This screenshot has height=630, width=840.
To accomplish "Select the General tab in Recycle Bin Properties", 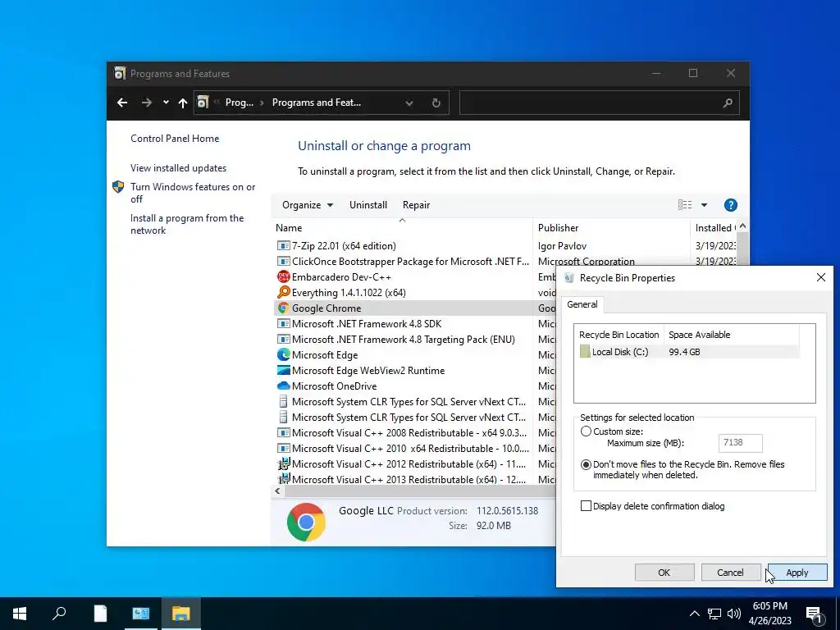I will [x=582, y=304].
